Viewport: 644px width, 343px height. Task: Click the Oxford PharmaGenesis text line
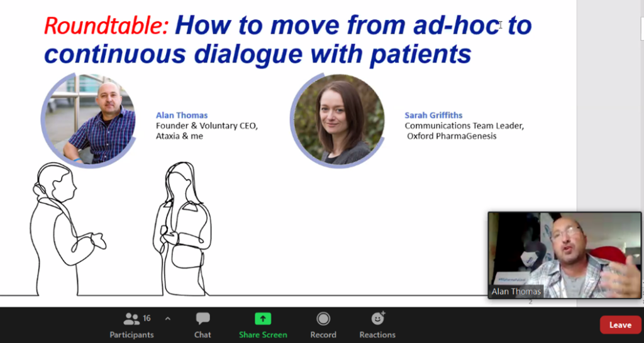click(x=452, y=136)
